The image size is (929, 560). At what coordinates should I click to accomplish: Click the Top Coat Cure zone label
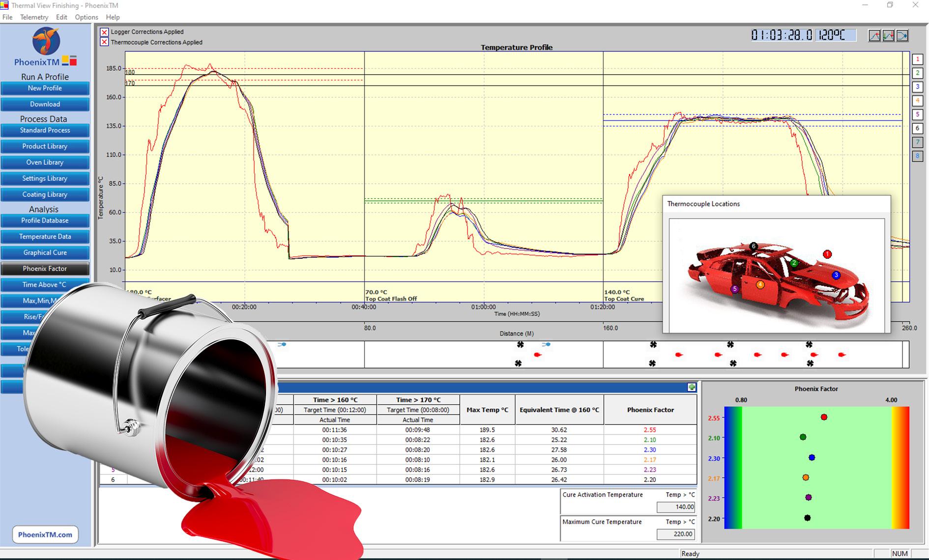coord(624,299)
